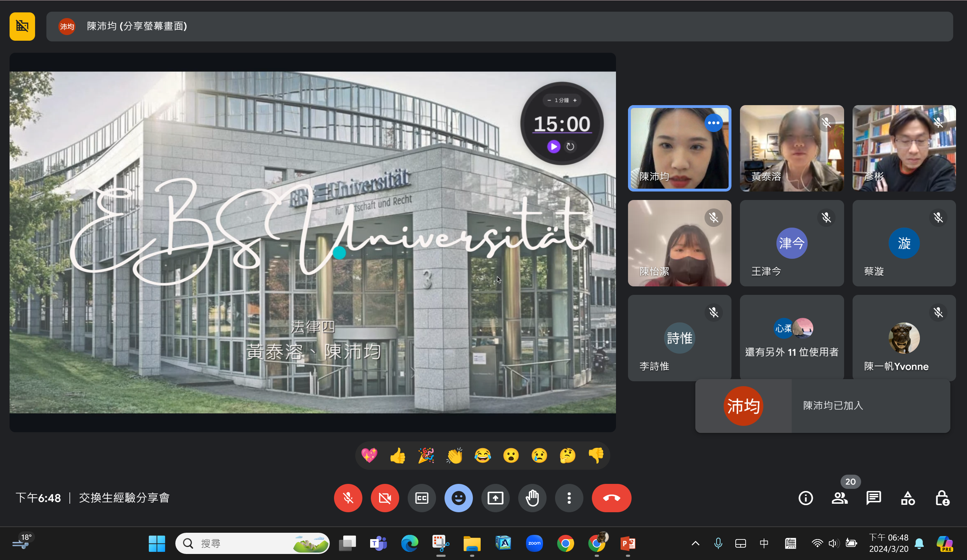The width and height of the screenshot is (967, 560).
Task: Send crying face reaction
Action: 539,456
